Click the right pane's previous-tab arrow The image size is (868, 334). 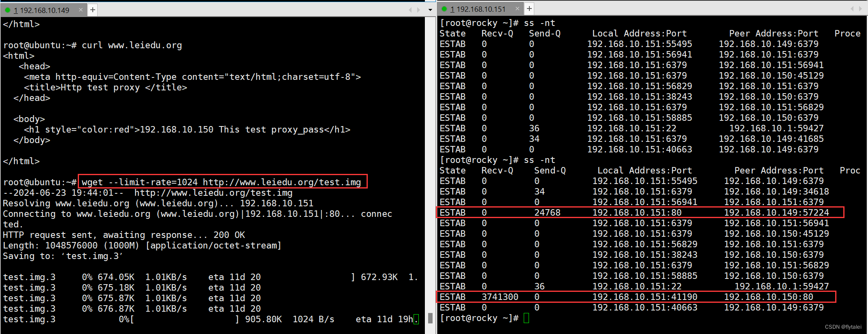[852, 9]
